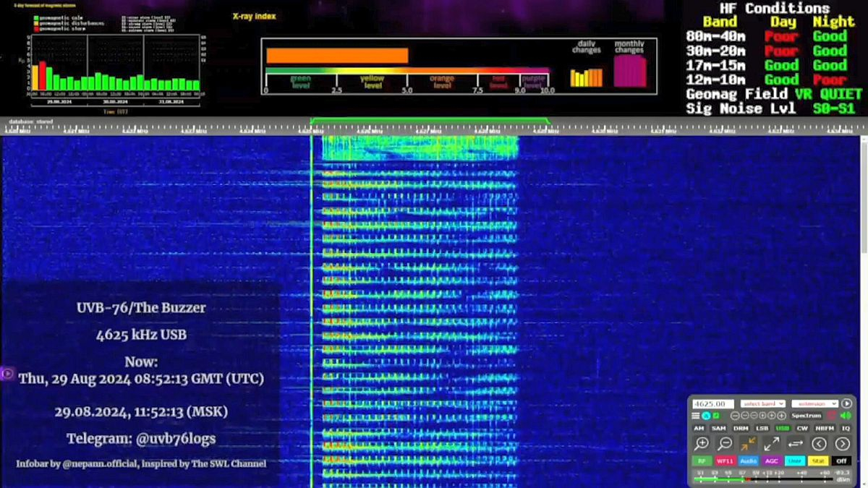Viewport: 868px width, 488px height.
Task: Switch to the cyan User tab
Action: point(795,461)
